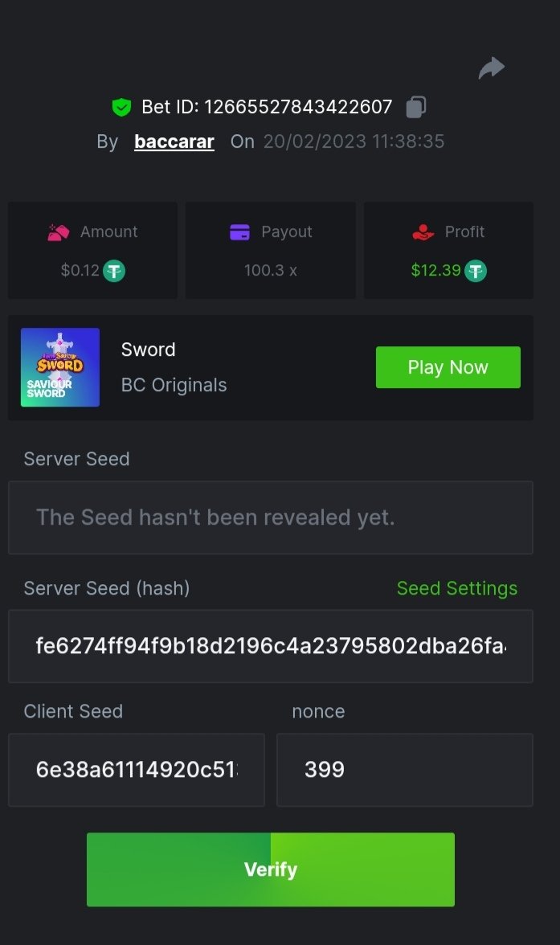Open the baccarar user profile link

point(174,142)
